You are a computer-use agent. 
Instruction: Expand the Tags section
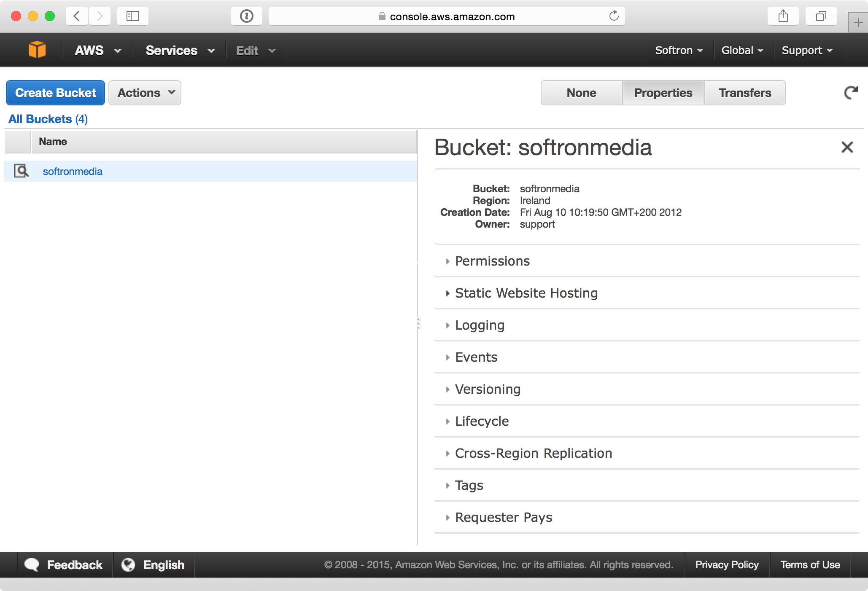pos(646,485)
